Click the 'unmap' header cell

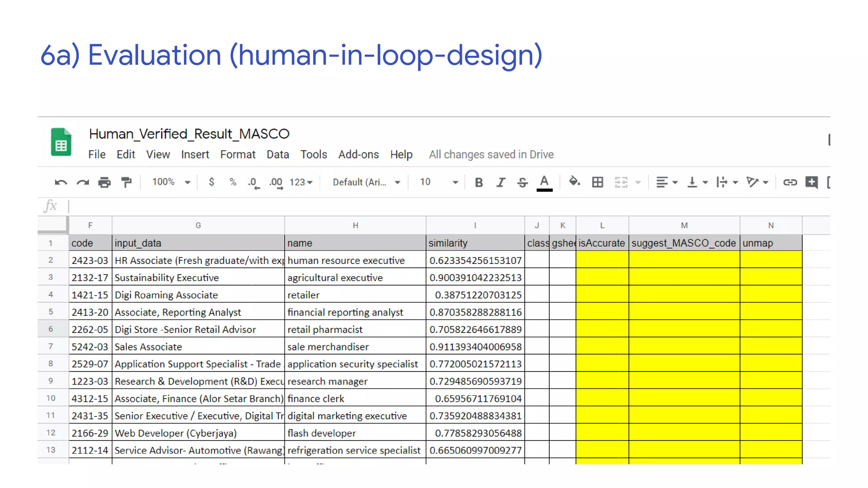(x=771, y=243)
